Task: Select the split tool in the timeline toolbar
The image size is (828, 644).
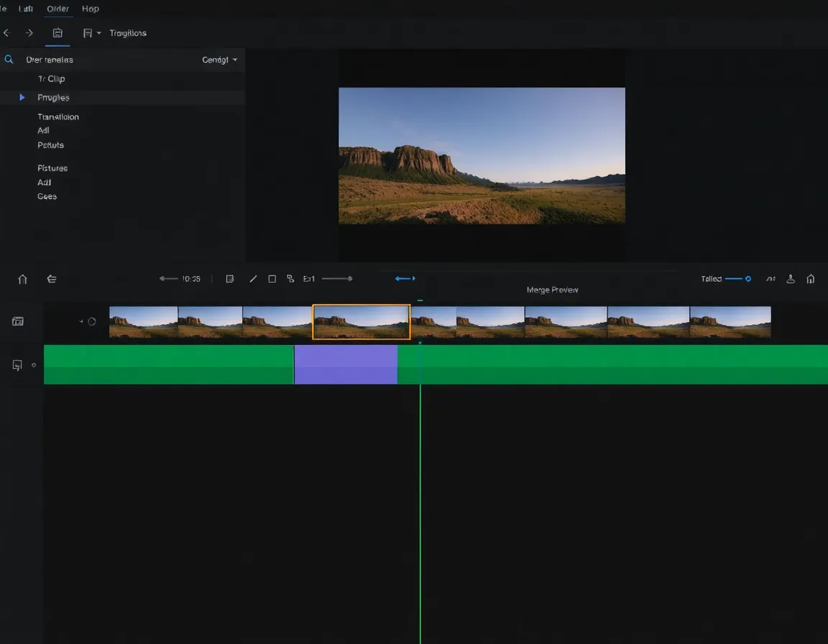Action: (x=253, y=278)
